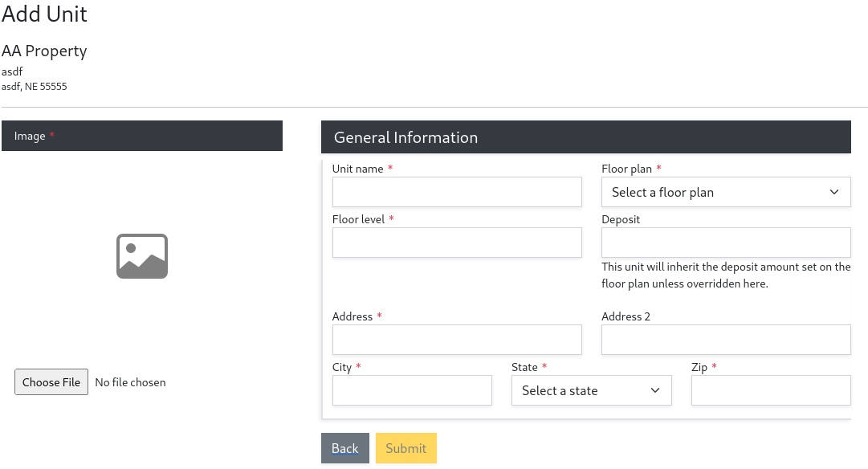Click the Address input field
868x469 pixels.
click(x=456, y=340)
